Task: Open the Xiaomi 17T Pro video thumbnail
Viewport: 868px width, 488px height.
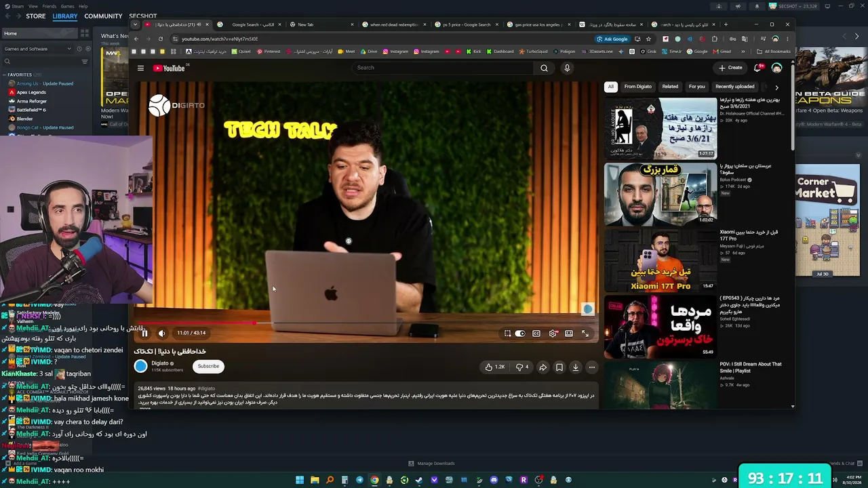Action: click(x=660, y=260)
